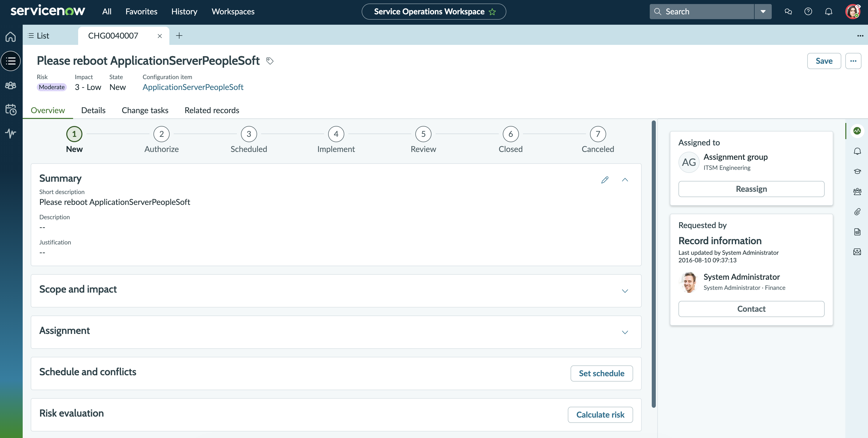Open the Workspaces menu
This screenshot has width=868, height=438.
(233, 12)
